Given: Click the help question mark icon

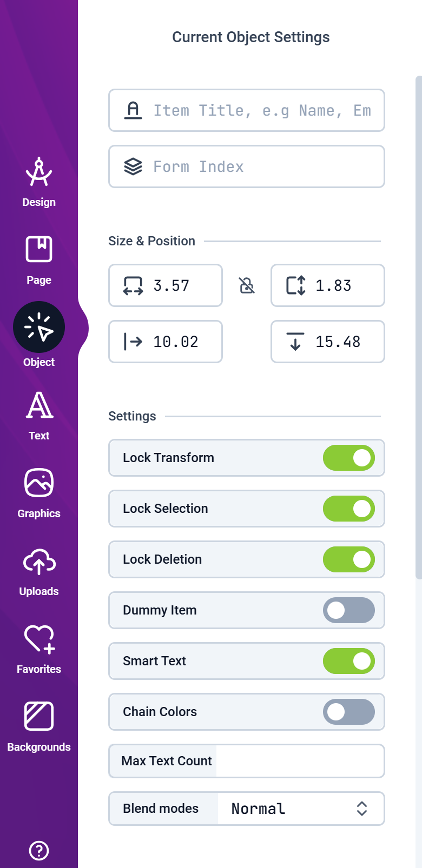Looking at the screenshot, I should (39, 850).
